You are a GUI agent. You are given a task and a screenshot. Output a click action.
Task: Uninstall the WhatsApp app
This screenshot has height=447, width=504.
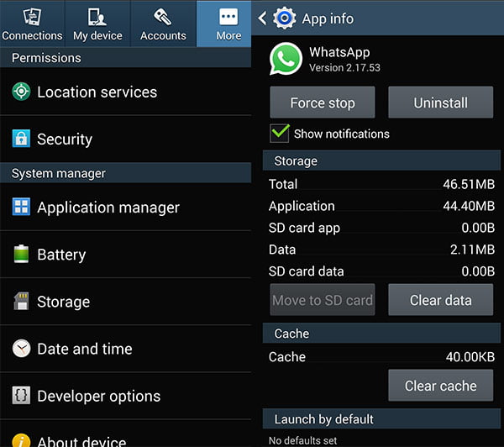[x=441, y=103]
